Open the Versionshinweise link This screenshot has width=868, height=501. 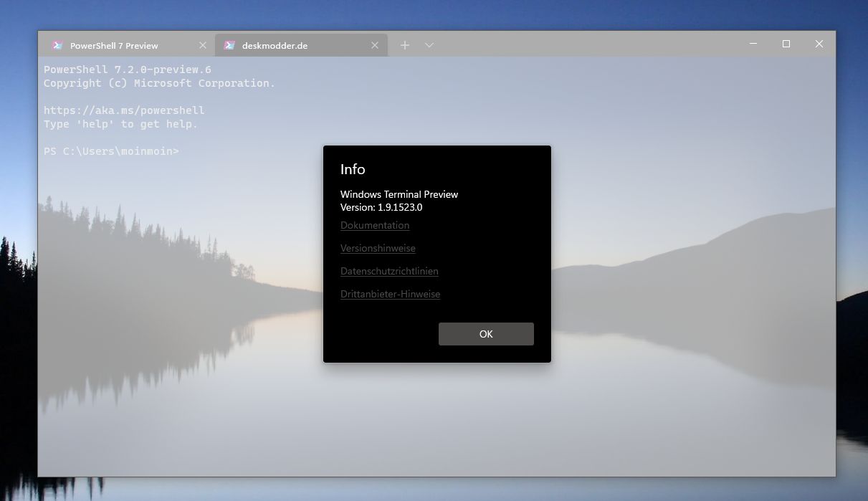tap(378, 248)
